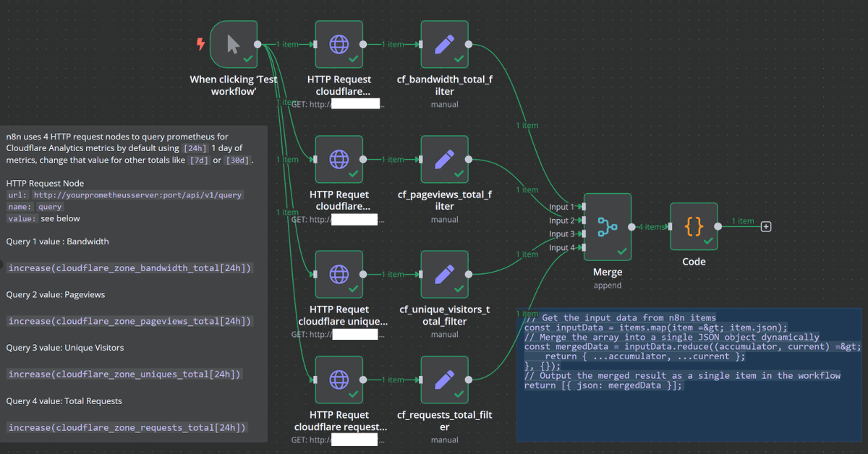The image size is (868, 454).
Task: Click the plus button after Code node
Action: tap(766, 226)
